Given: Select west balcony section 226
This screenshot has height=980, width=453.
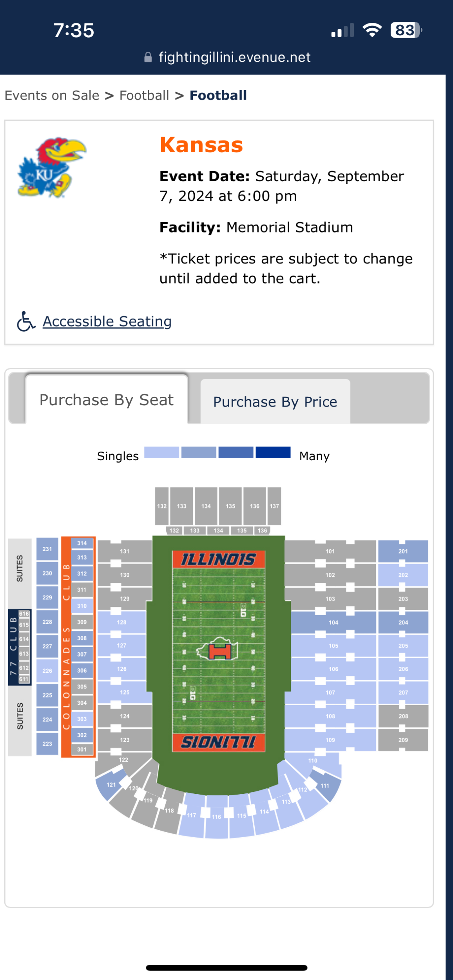Looking at the screenshot, I should 47,671.
